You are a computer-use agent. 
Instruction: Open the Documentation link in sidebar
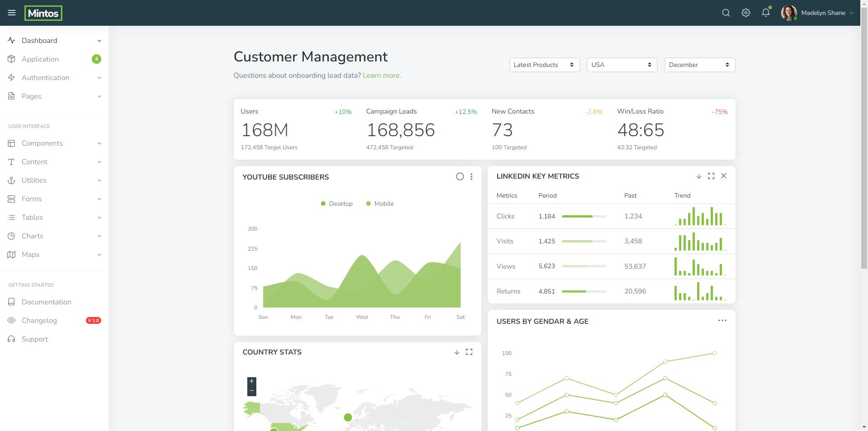pyautogui.click(x=54, y=302)
